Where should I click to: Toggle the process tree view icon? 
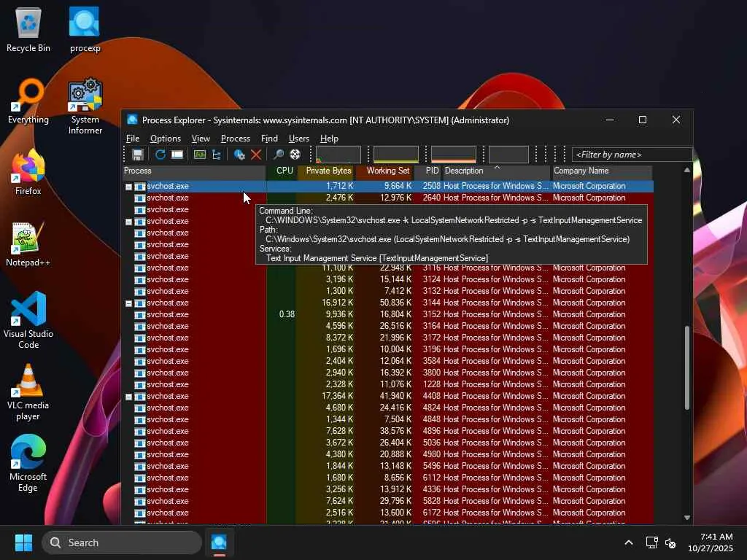[x=216, y=155]
